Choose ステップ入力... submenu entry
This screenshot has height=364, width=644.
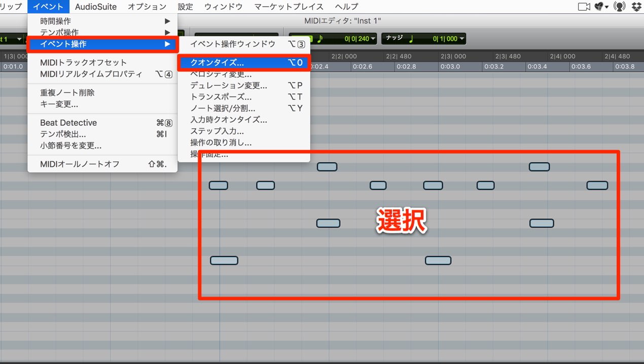pos(244,131)
